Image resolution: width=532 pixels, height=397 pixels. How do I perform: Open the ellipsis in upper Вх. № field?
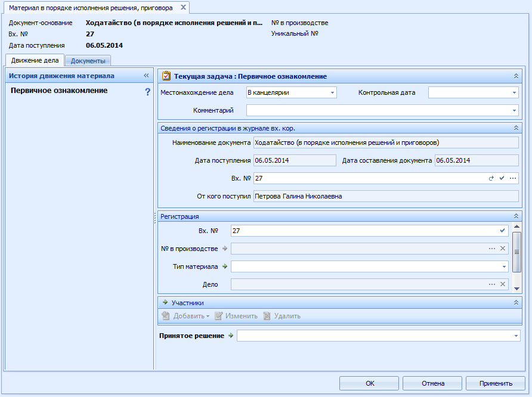(x=513, y=178)
